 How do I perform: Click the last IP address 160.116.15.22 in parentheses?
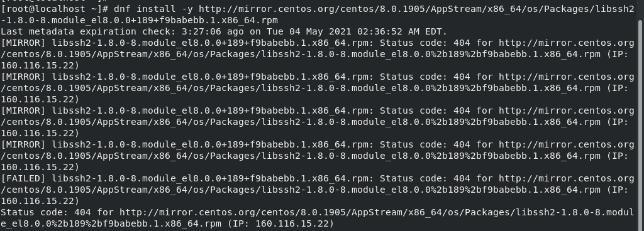tap(292, 224)
